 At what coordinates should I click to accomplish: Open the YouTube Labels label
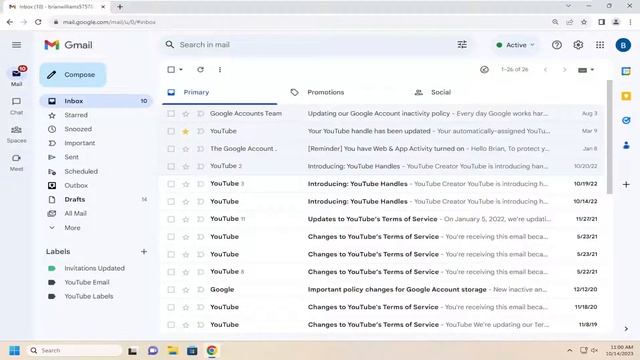click(x=89, y=296)
